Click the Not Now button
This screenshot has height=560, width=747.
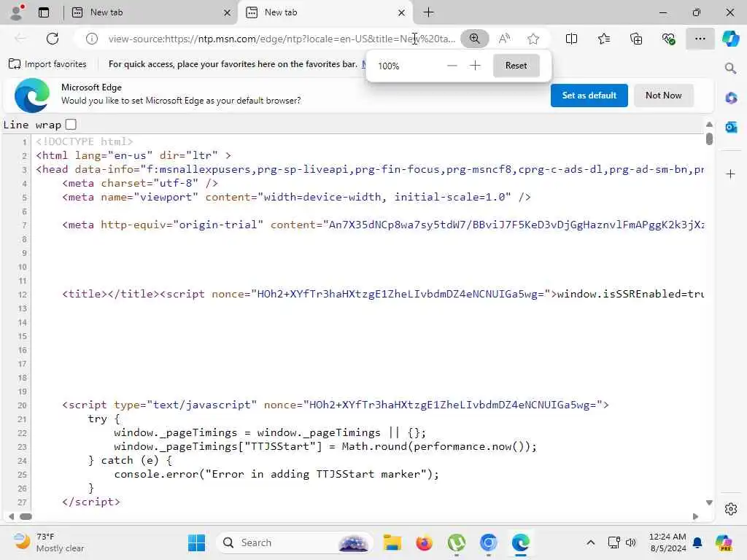coord(663,96)
